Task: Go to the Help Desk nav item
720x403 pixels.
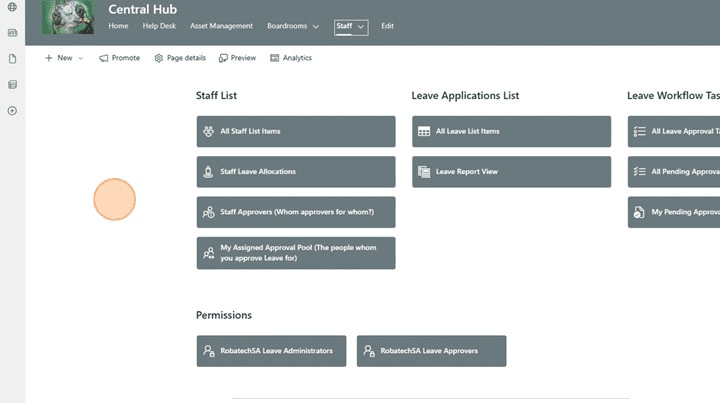Action: click(x=160, y=26)
